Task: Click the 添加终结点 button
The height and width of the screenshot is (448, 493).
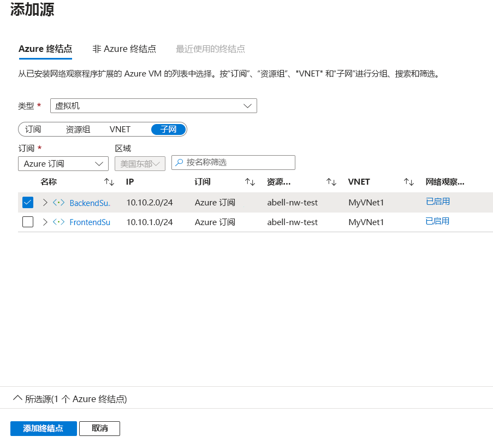Action: 43,428
